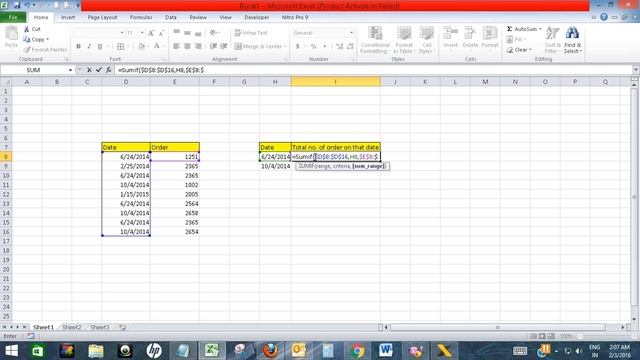The height and width of the screenshot is (360, 640).
Task: Click Wrap Text button
Action: pyautogui.click(x=251, y=33)
